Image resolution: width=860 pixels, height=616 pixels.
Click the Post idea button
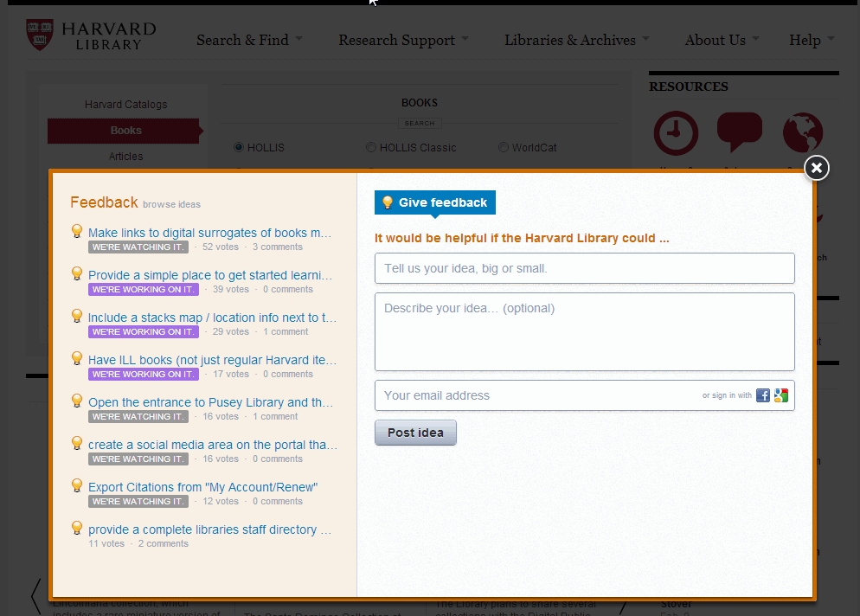(x=415, y=433)
